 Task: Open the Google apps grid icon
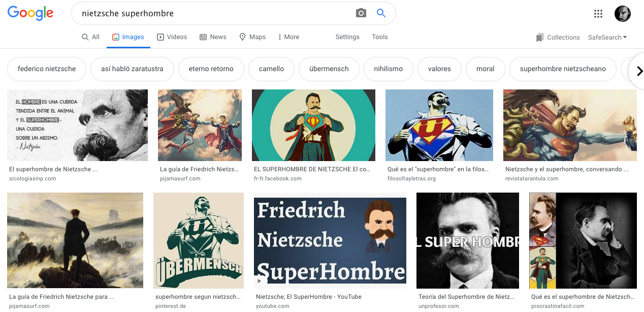point(598,14)
